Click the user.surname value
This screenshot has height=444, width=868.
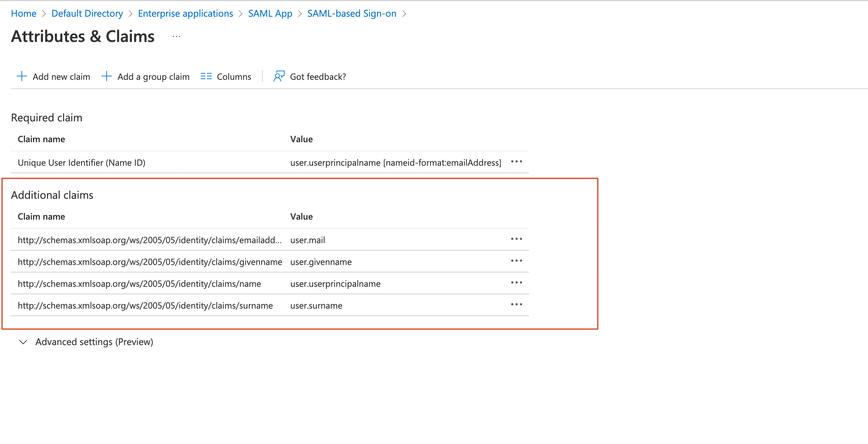click(316, 306)
